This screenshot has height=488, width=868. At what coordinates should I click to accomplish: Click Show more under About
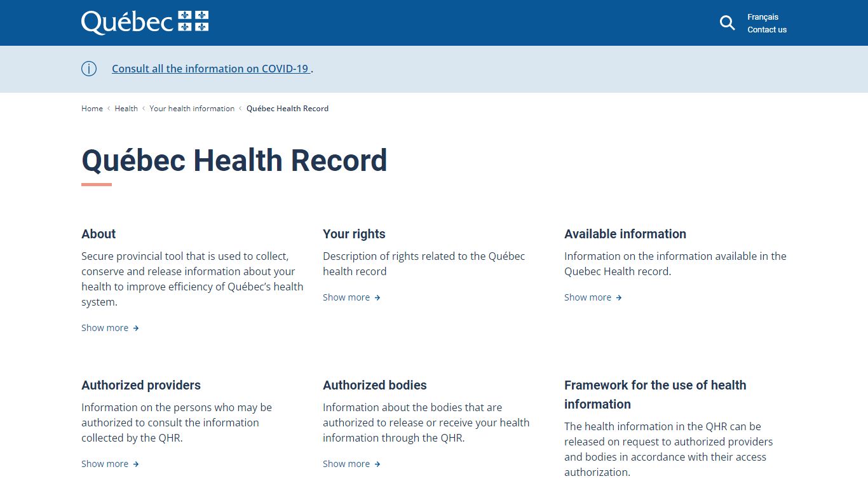[x=110, y=328]
